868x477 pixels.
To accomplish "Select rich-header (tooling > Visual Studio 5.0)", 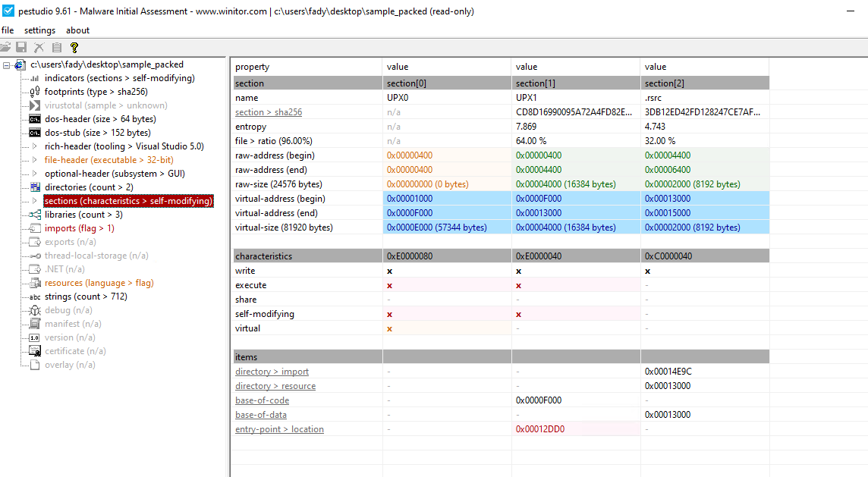I will pyautogui.click(x=124, y=146).
